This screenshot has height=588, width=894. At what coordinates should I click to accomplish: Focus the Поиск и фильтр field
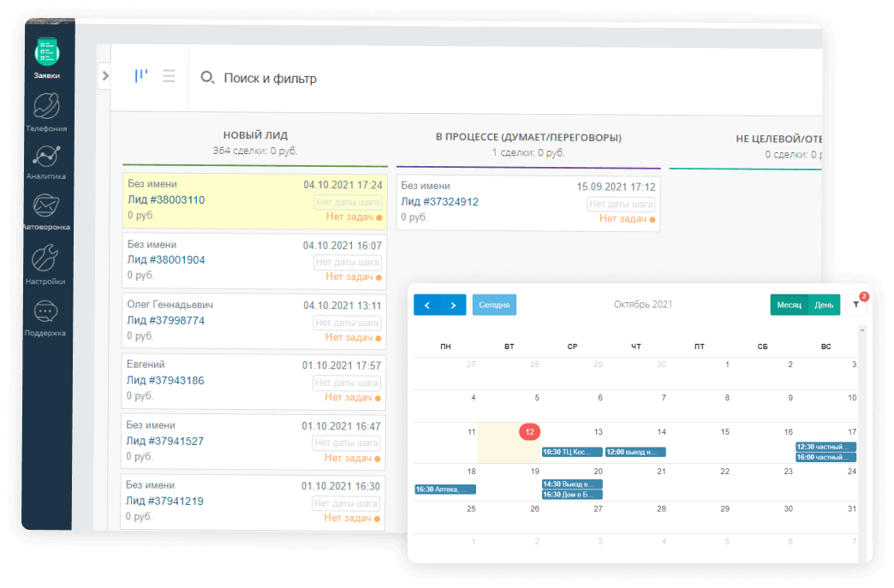(270, 78)
